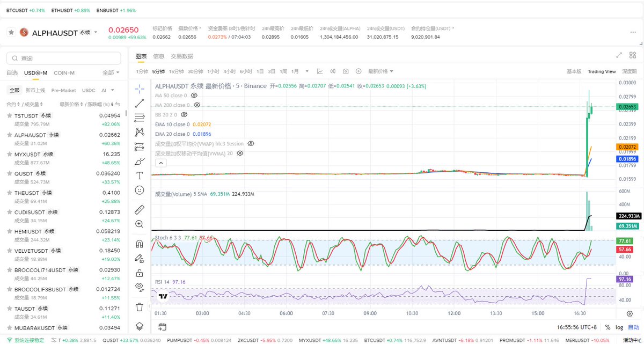Click the ruler measure tool

click(x=140, y=209)
